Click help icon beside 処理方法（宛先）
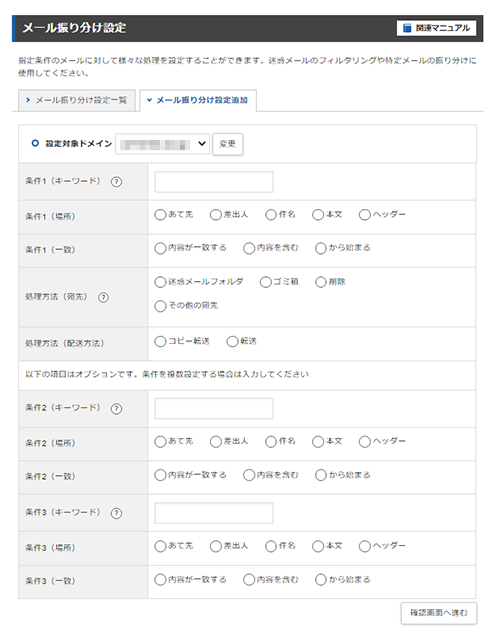500x642 pixels. pos(103,298)
